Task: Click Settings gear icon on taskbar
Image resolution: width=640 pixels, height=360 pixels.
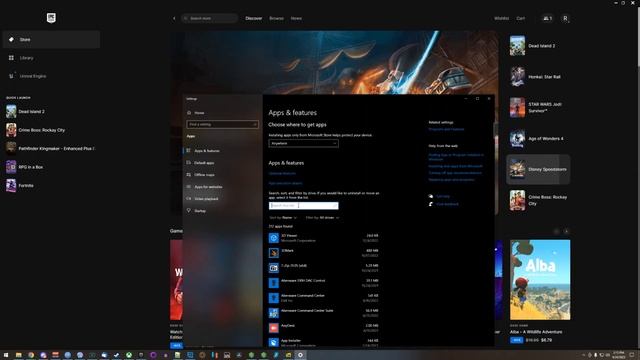Action: point(300,355)
